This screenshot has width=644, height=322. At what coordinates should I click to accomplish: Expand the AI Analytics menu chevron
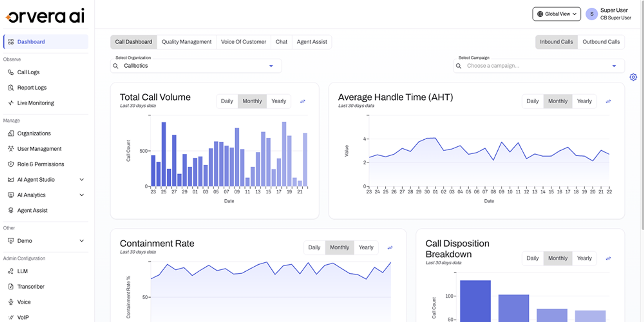click(82, 195)
